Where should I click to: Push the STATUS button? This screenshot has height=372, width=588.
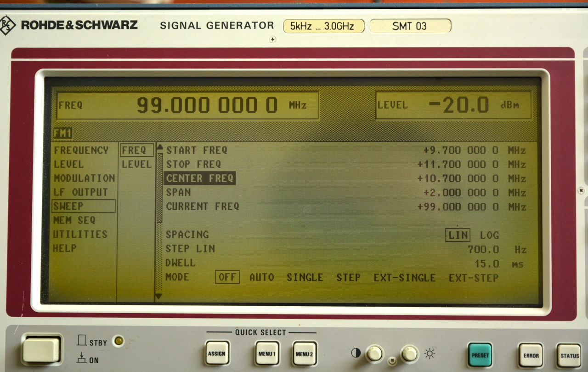pos(570,355)
